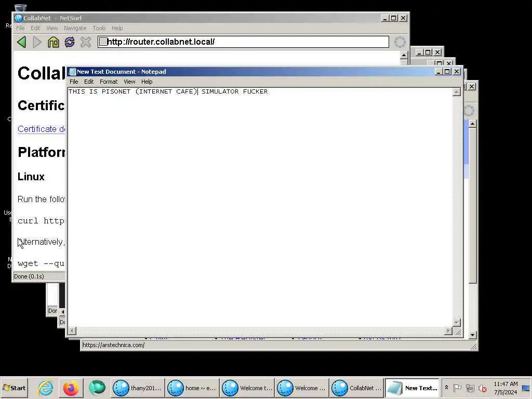Open Notepad's Format menu
Image resolution: width=532 pixels, height=399 pixels.
[x=109, y=82]
